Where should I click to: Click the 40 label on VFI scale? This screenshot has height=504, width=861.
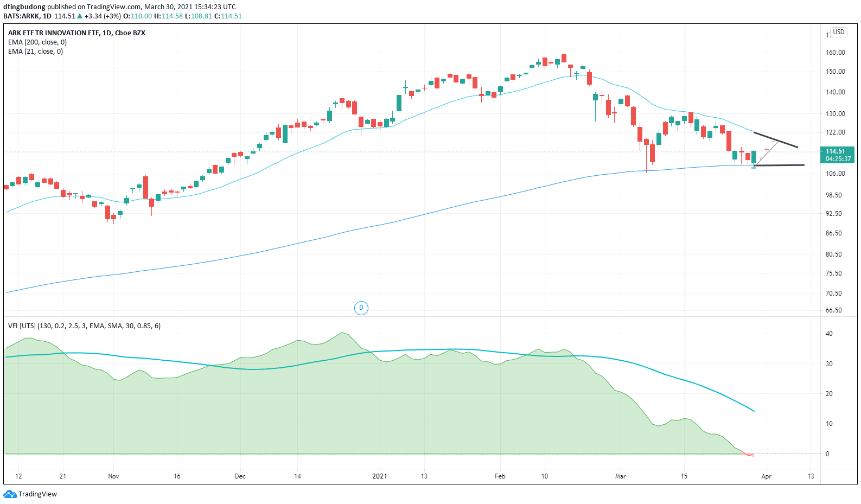[x=829, y=334]
